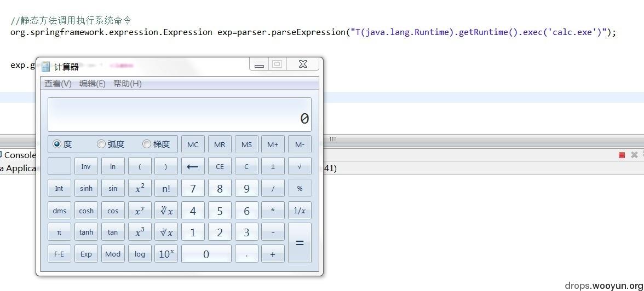This screenshot has height=291, width=644.
Task: Click the √ square root button
Action: pyautogui.click(x=300, y=166)
